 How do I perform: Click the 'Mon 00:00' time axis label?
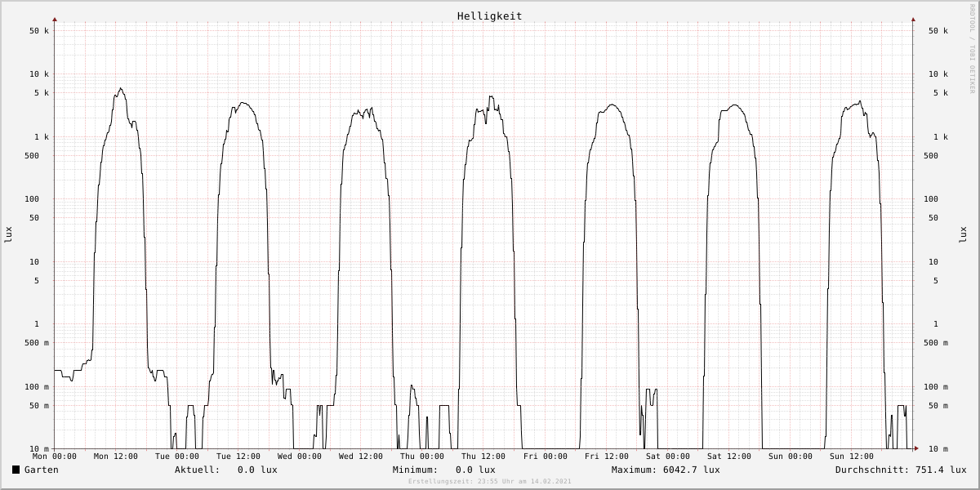point(55,457)
